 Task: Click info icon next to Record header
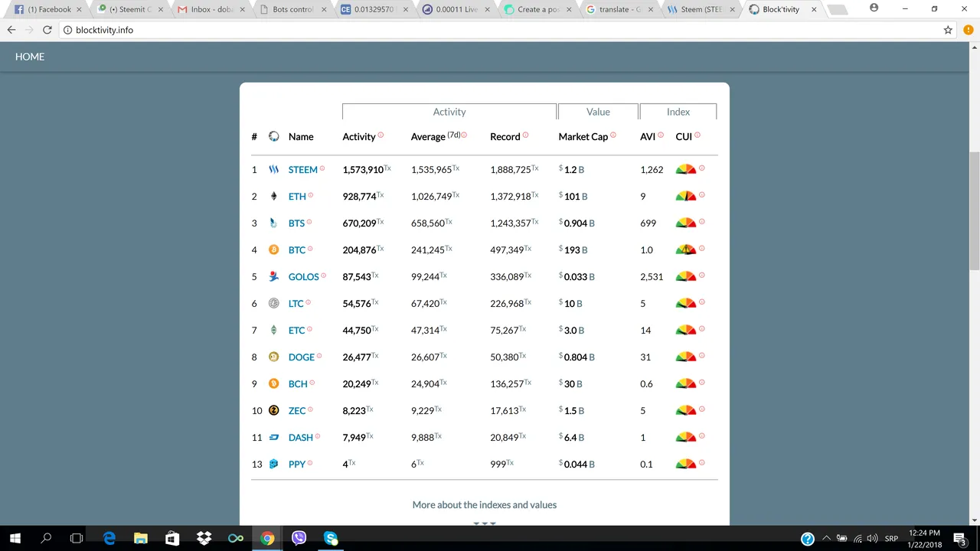click(526, 135)
